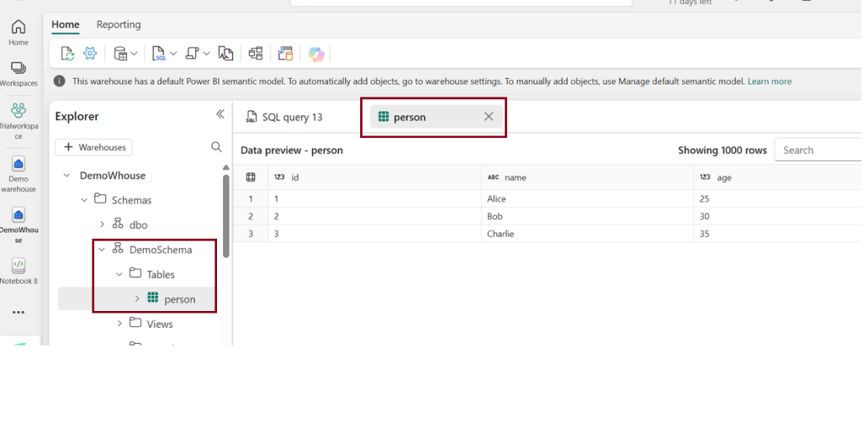Collapse the Explorer pane with double-chevron
This screenshot has width=868, height=427.
[220, 114]
